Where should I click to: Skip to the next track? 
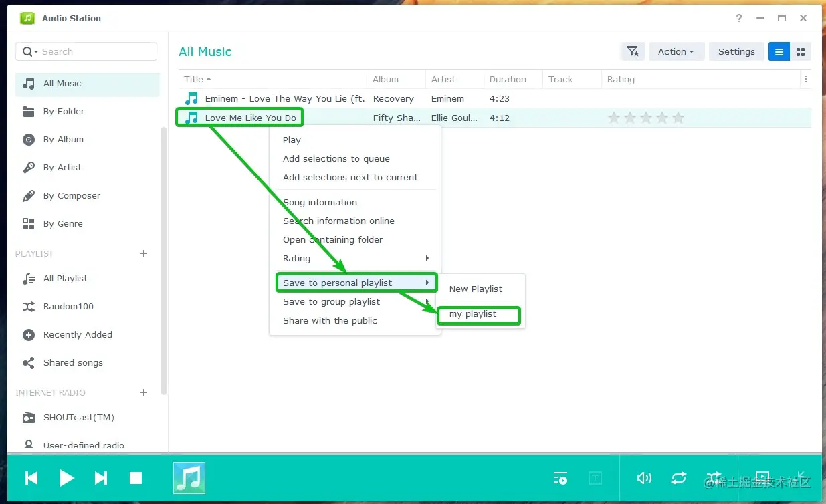pos(101,478)
